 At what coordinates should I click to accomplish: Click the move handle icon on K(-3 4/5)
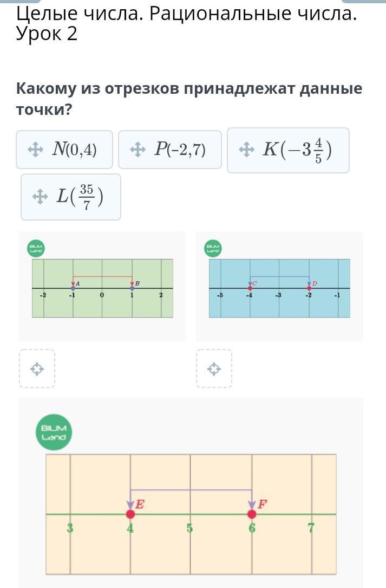(246, 150)
